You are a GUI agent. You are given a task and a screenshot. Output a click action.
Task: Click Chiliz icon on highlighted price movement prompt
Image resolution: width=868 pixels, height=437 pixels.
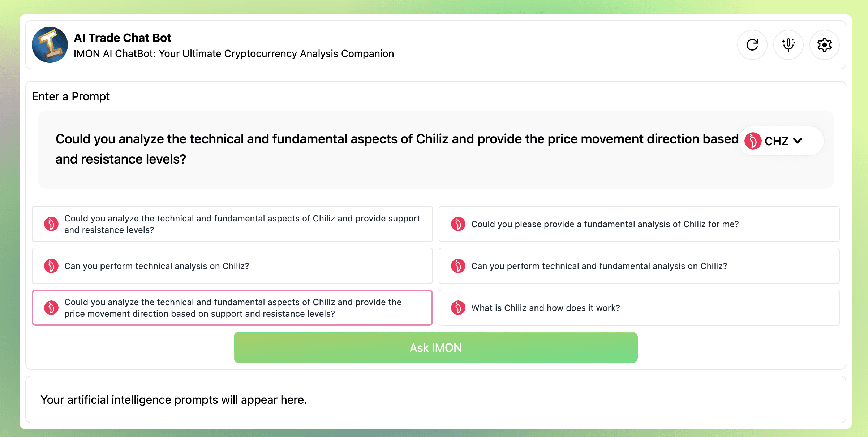[x=51, y=308]
